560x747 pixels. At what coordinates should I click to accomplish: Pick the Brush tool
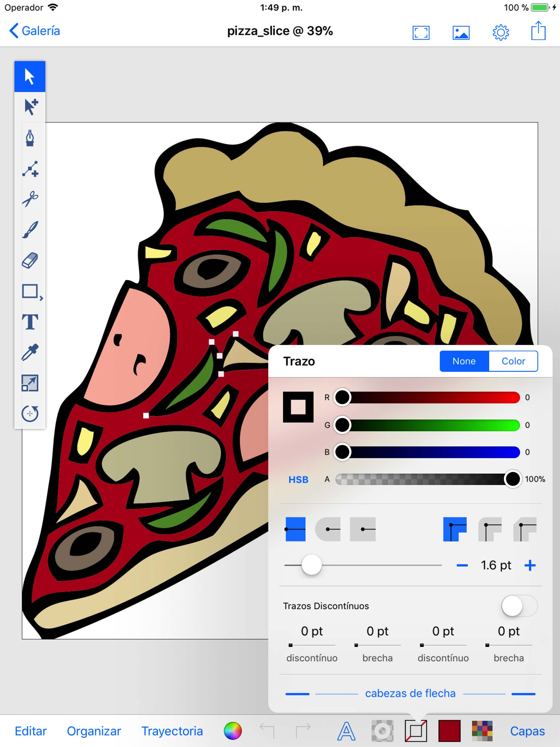click(30, 230)
